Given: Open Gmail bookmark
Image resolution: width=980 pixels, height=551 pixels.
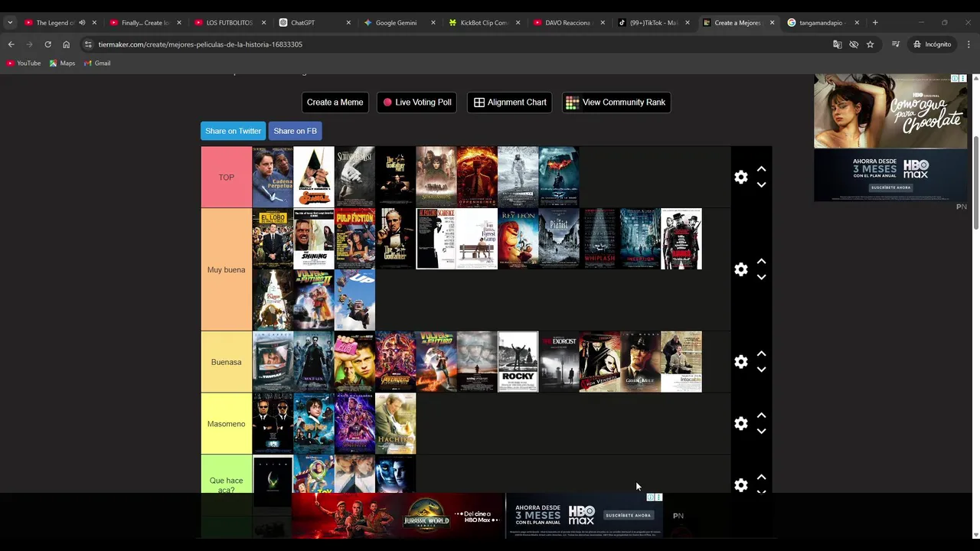Looking at the screenshot, I should [97, 64].
